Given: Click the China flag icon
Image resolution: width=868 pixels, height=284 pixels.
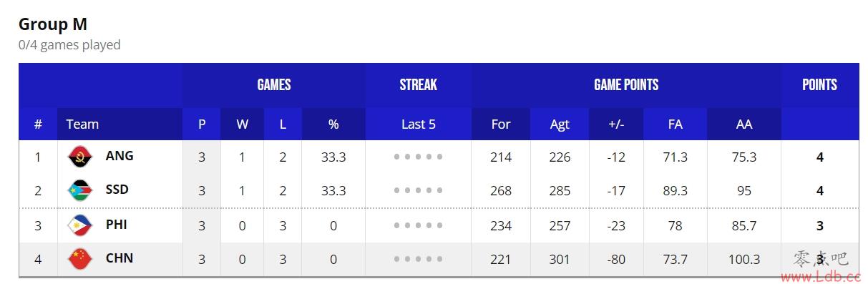Looking at the screenshot, I should 80,258.
